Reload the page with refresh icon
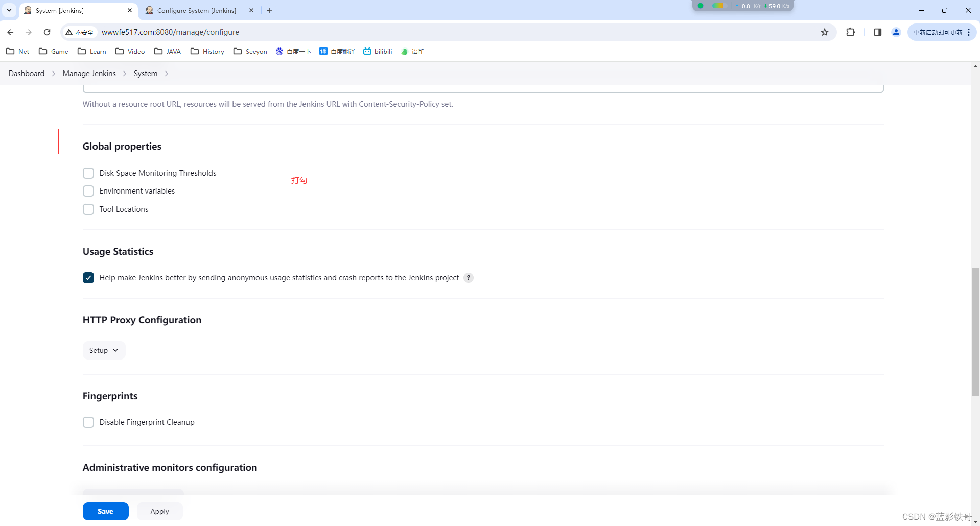The image size is (980, 526). [x=47, y=32]
